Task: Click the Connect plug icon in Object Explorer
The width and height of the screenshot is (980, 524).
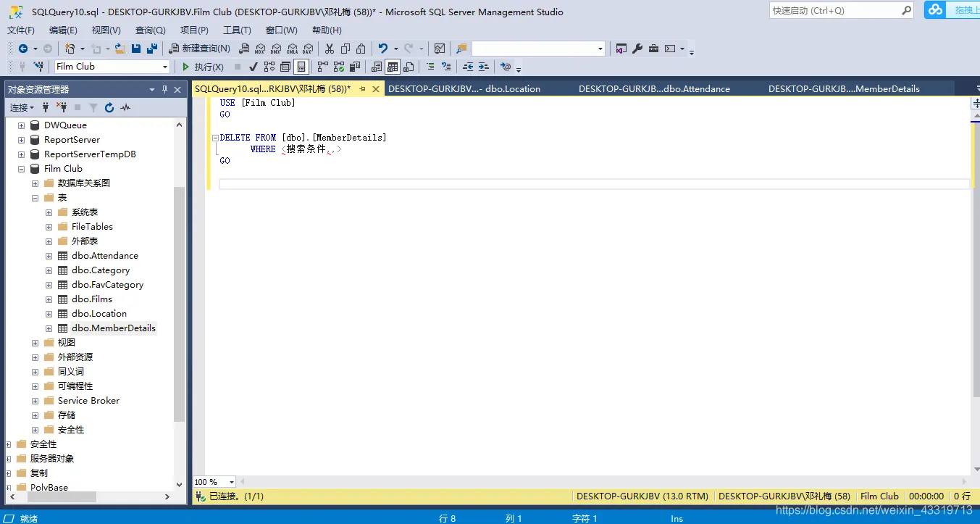Action: (x=46, y=107)
